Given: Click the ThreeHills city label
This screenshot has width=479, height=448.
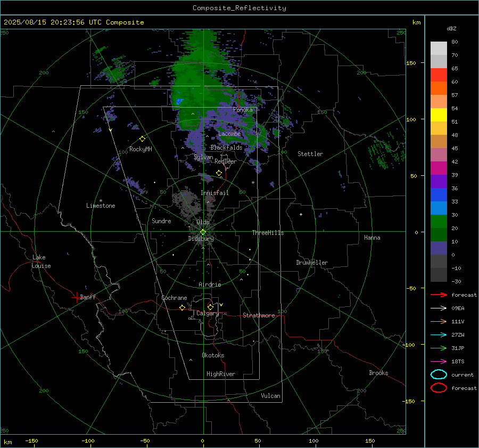Looking at the screenshot, I should pos(268,233).
